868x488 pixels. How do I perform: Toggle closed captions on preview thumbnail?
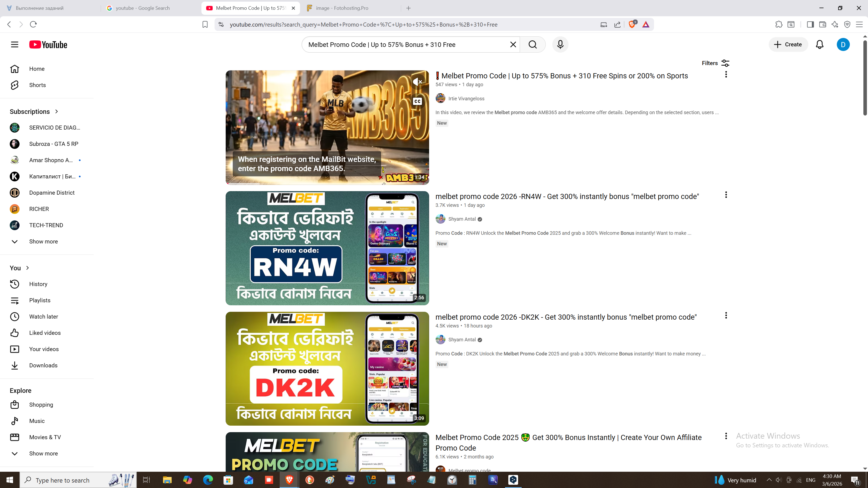[x=417, y=101]
